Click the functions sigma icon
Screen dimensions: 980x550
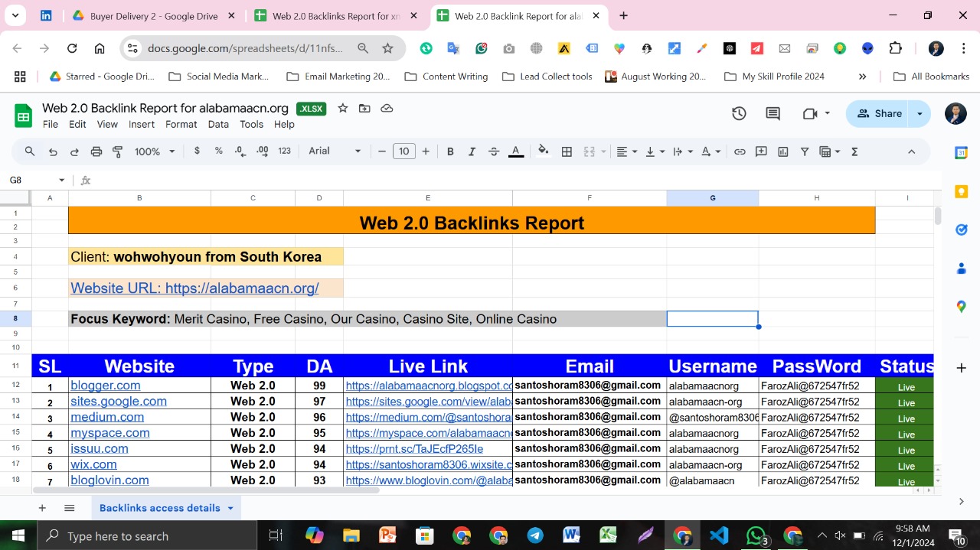point(854,151)
